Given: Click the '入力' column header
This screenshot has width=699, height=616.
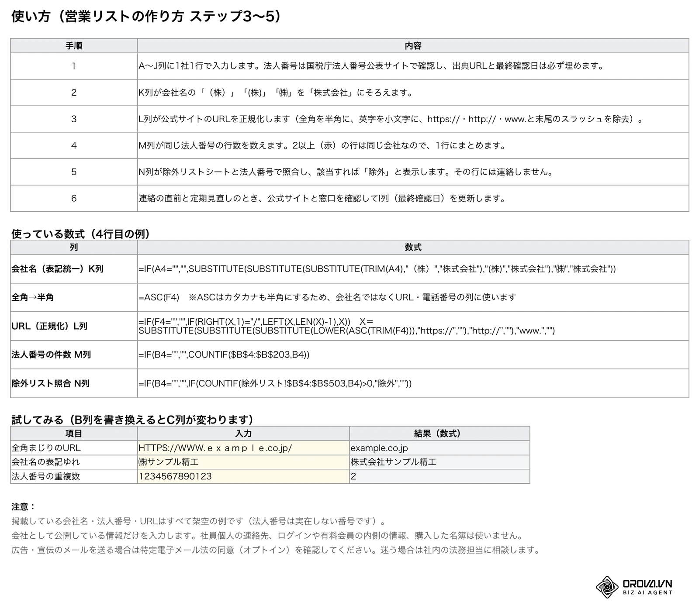Looking at the screenshot, I should (243, 434).
